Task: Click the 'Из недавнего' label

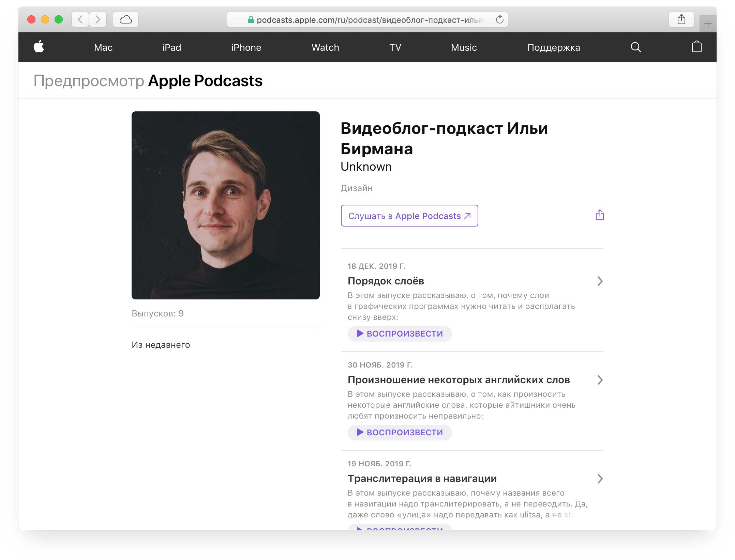Action: pos(161,345)
